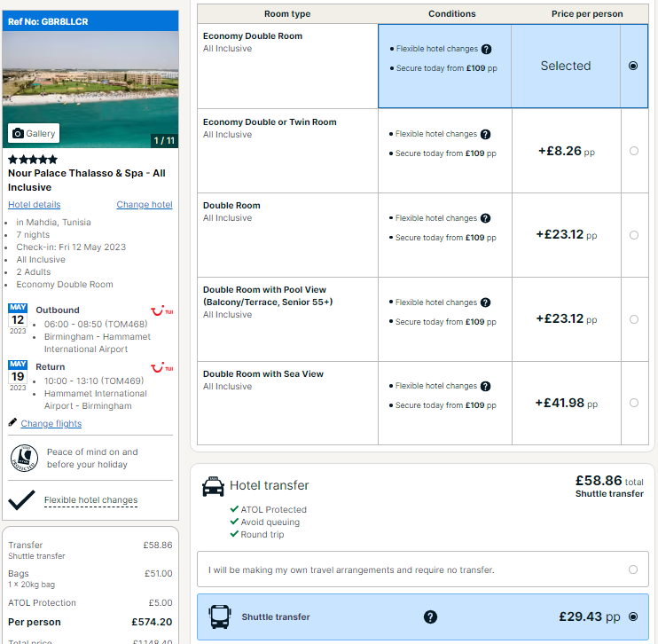
Task: Select Double Room with Pool View radio button
Action: click(x=634, y=319)
